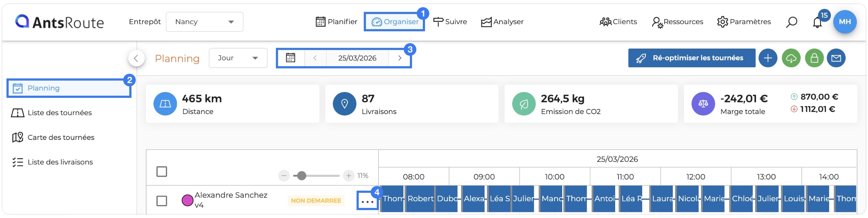
Task: Open the MH user avatar menu
Action: point(845,22)
